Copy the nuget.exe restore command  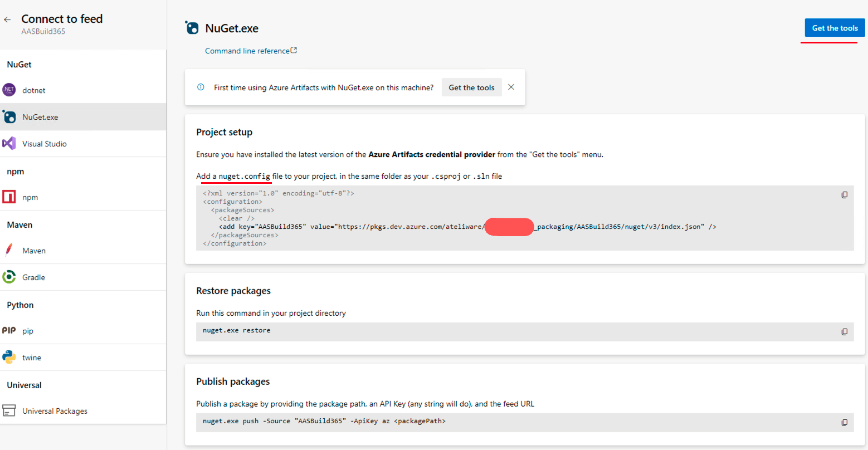845,332
